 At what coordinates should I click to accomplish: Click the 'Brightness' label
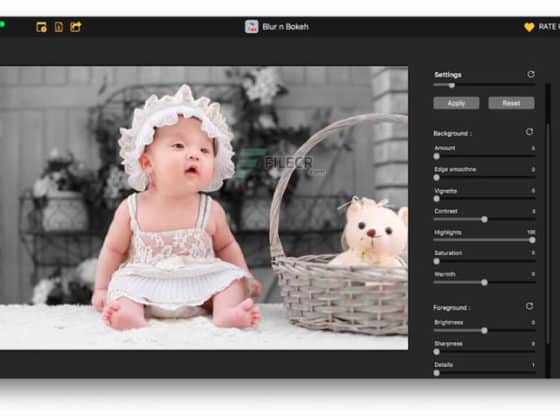449,322
